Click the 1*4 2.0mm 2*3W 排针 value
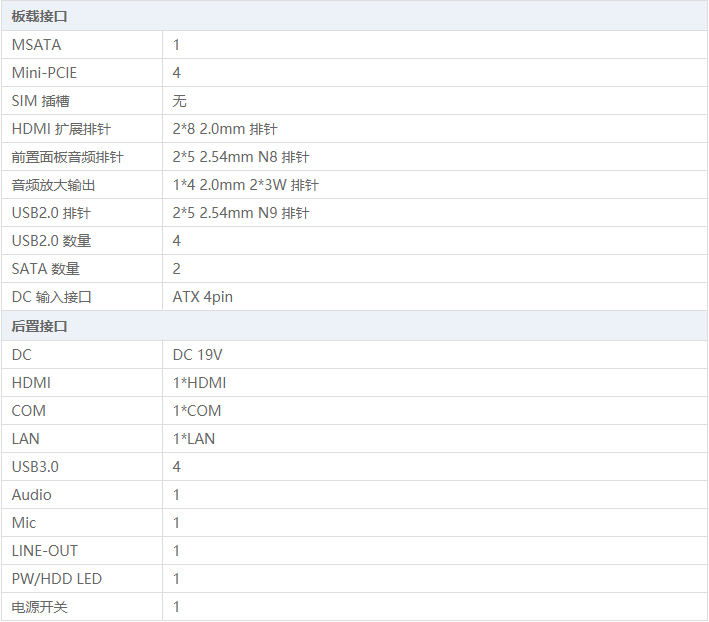 point(245,185)
